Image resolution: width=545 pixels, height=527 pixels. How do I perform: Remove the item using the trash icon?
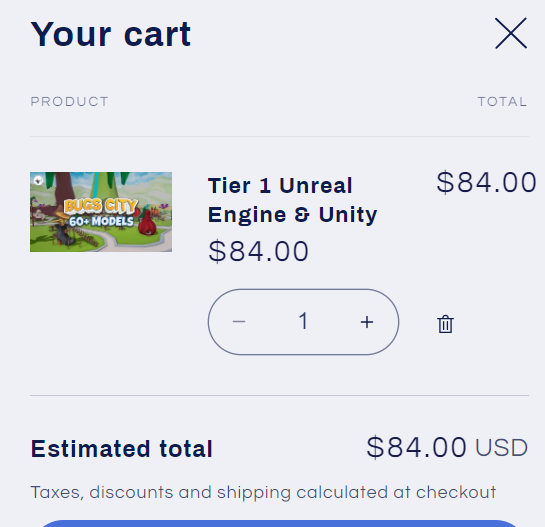coord(445,324)
